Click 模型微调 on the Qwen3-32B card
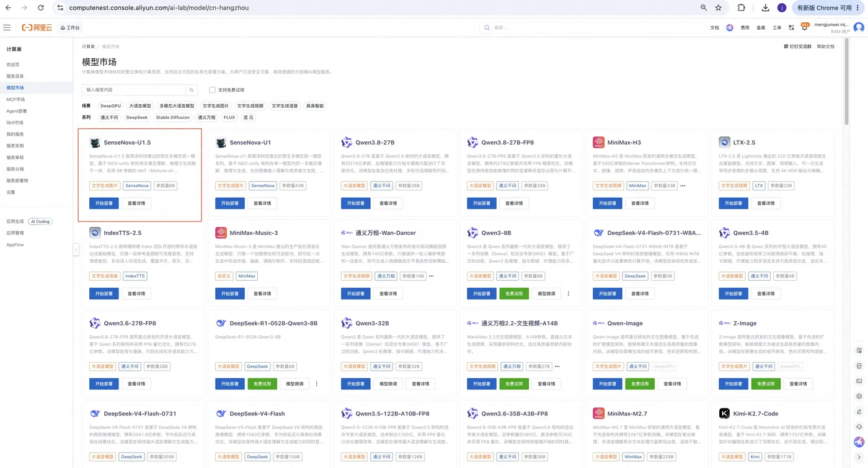Screen dimensions: 868x468 (388, 384)
